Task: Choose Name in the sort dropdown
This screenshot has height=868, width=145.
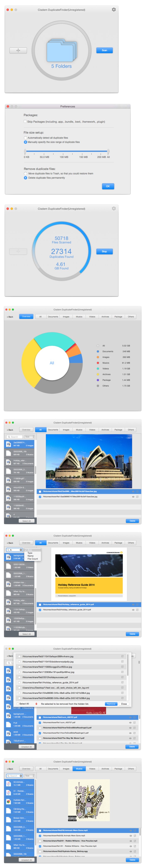Action: pos(30,556)
